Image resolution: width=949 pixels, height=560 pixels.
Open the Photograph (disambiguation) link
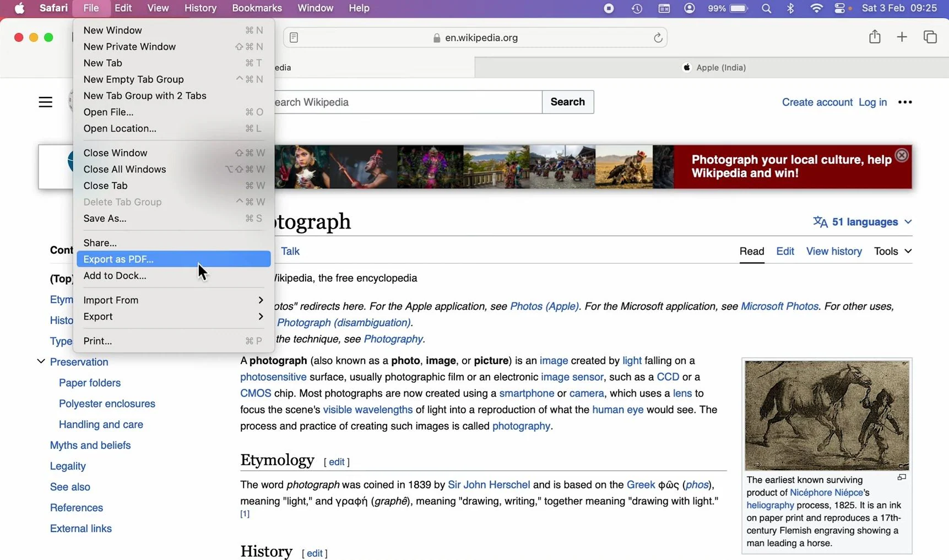344,323
